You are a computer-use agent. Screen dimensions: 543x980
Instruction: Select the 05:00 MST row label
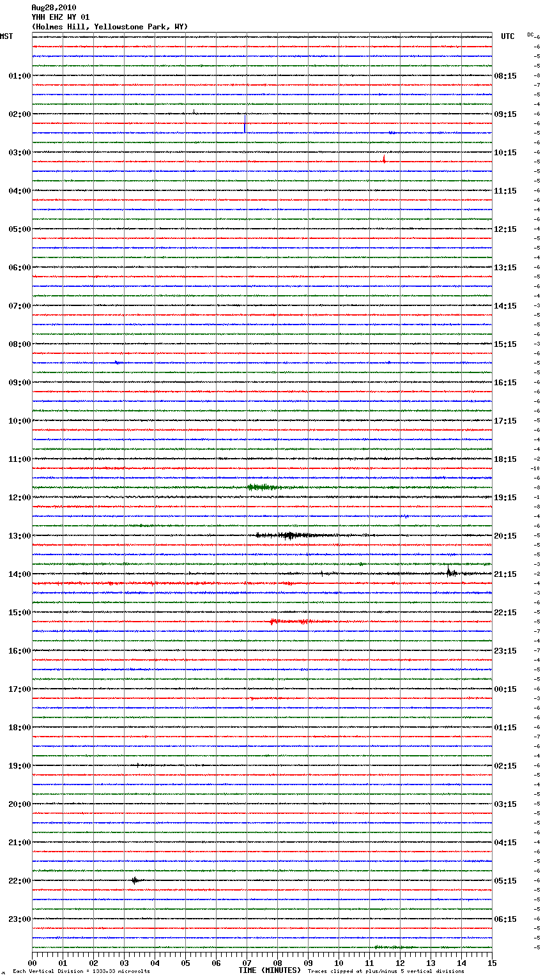(x=20, y=229)
